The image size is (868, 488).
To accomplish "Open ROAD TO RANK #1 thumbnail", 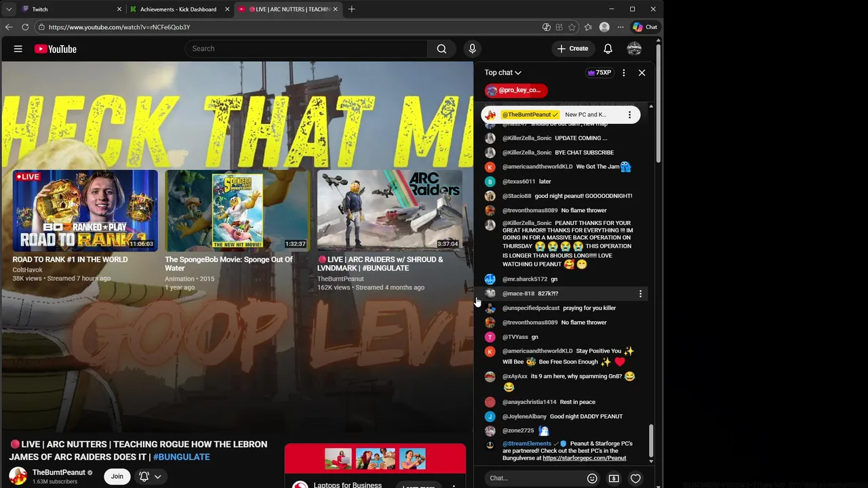I will (85, 210).
